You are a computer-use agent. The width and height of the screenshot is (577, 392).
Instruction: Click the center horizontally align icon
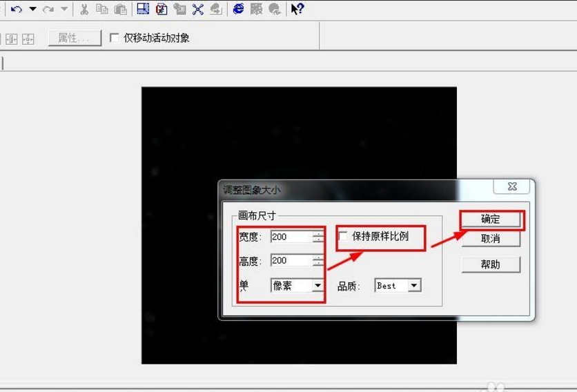(12, 39)
